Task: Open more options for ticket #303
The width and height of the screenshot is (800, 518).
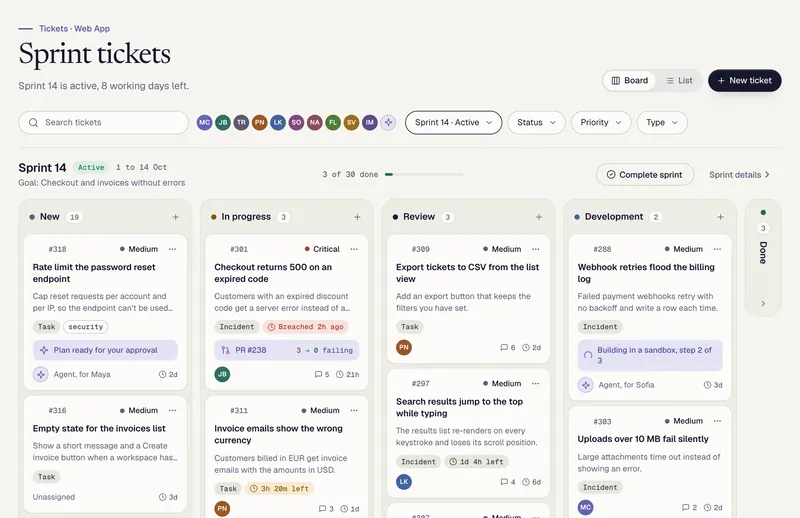Action: 717,421
